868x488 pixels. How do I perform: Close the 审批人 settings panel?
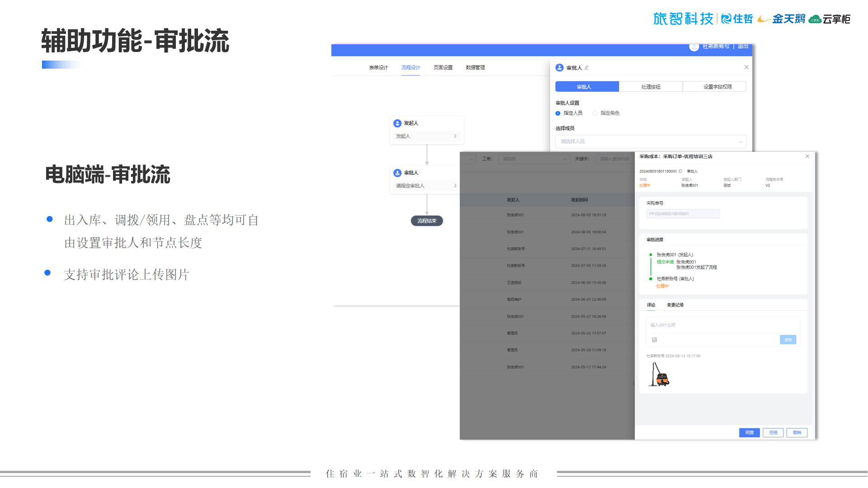coord(746,67)
